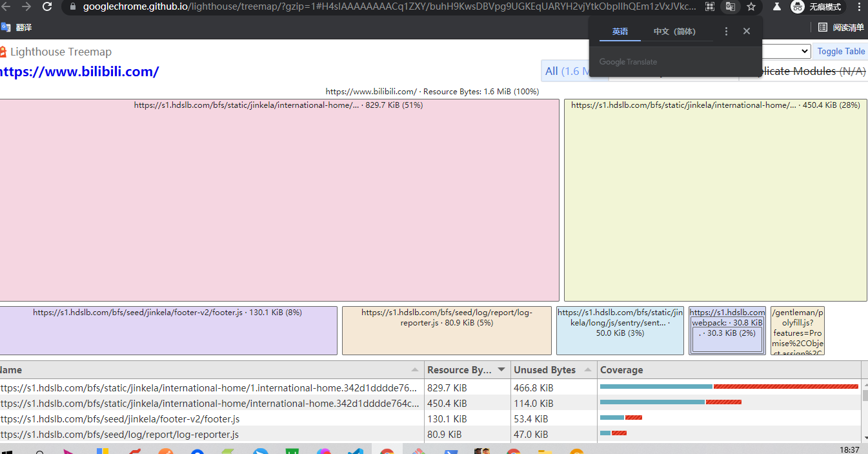
Task: Click the Name column header
Action: pos(11,370)
